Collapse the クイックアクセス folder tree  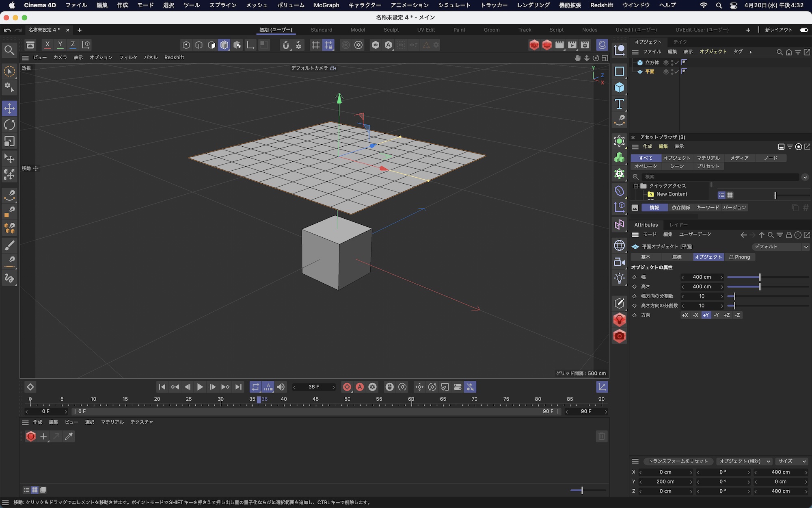click(x=636, y=186)
